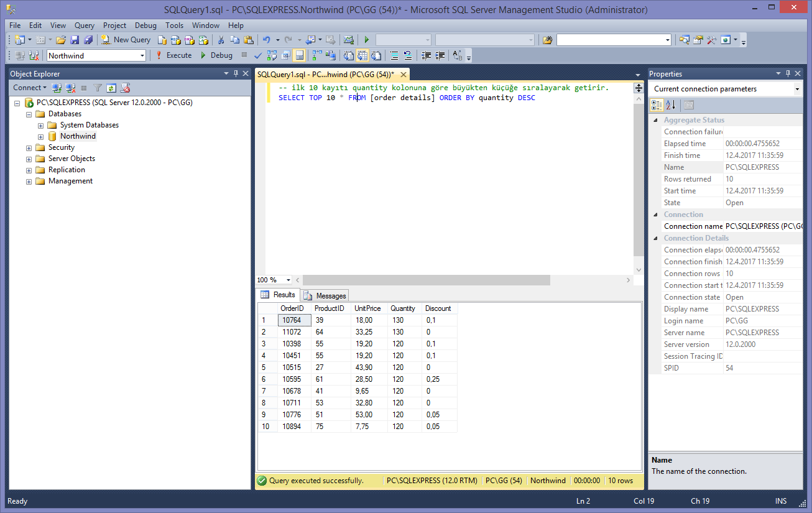Open the Window menu
812x513 pixels.
tap(205, 25)
